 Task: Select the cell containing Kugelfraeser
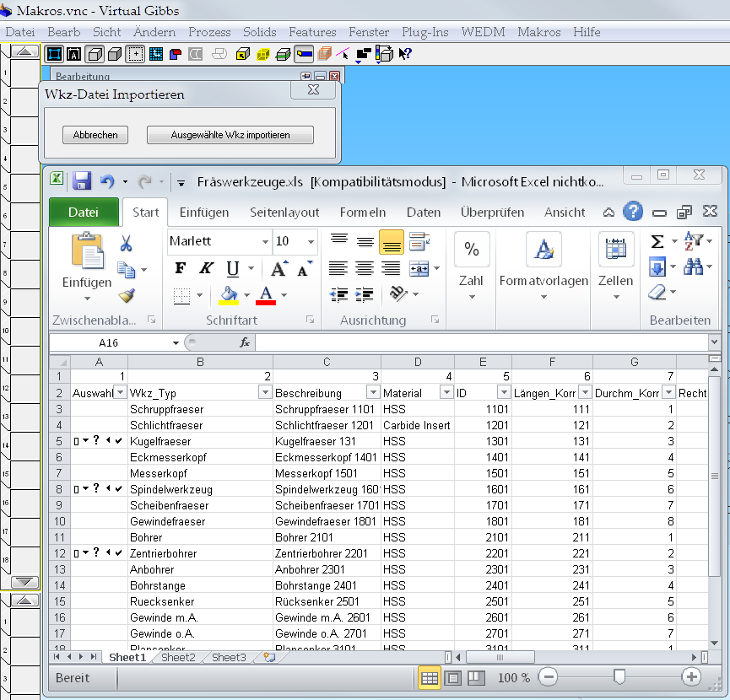[200, 441]
